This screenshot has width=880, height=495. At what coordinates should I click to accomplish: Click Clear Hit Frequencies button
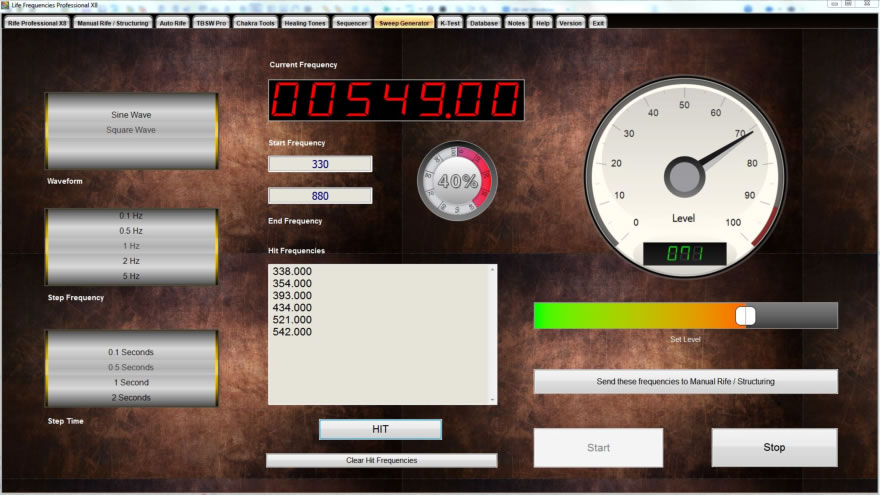(381, 460)
